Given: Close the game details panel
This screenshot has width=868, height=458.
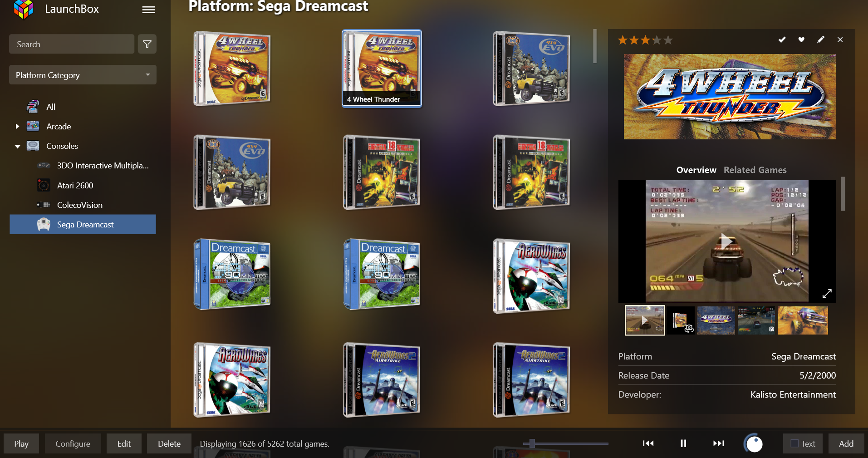Looking at the screenshot, I should pyautogui.click(x=840, y=39).
